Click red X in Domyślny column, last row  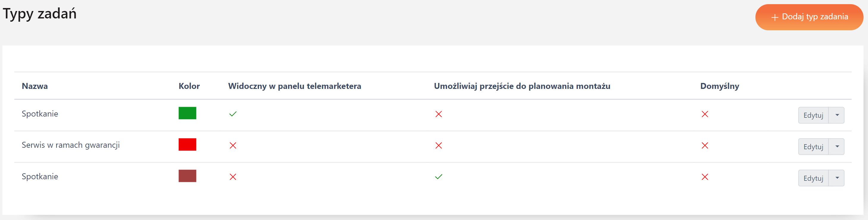click(x=705, y=177)
